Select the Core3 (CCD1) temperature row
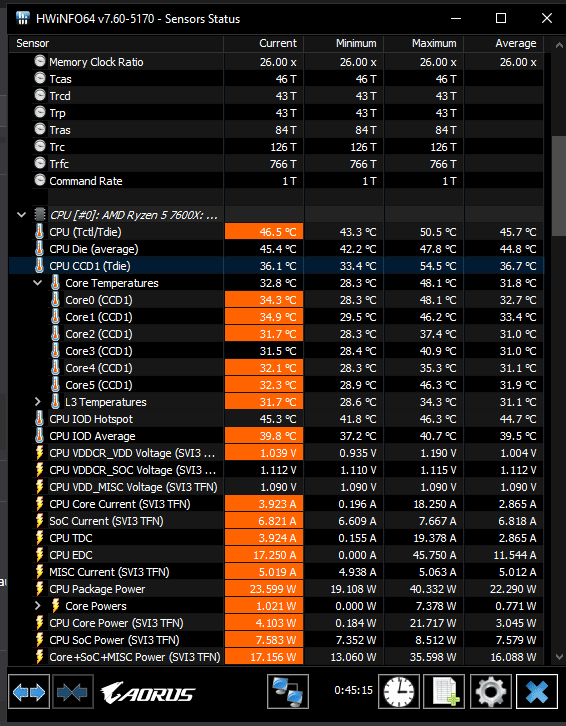The width and height of the screenshot is (566, 726). tap(276, 351)
